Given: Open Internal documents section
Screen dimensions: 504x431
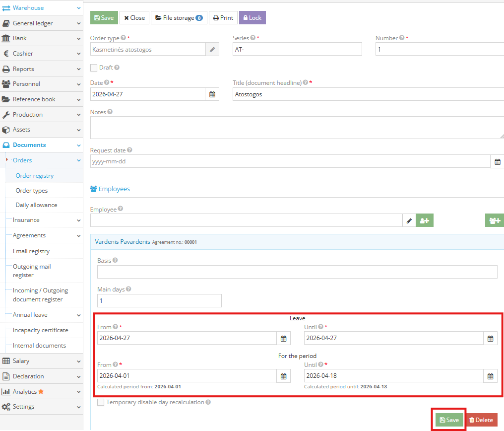Looking at the screenshot, I should coord(39,346).
